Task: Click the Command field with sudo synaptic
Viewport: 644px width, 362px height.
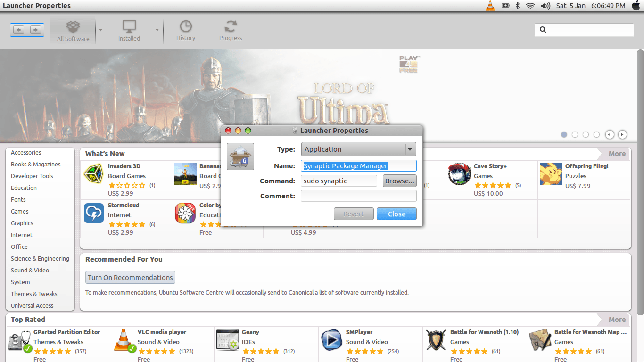Action: point(339,181)
